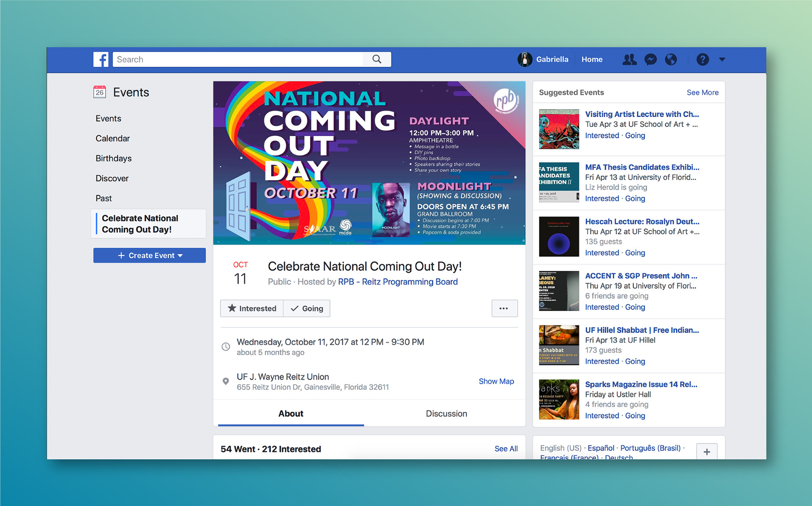This screenshot has width=812, height=506.
Task: Add another language with plus button
Action: (x=707, y=451)
